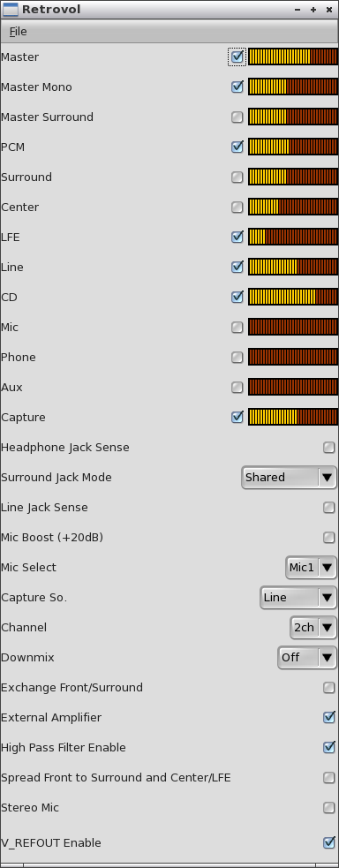Enable Mic Boost (+20dB)
339x868 pixels.
tap(329, 537)
